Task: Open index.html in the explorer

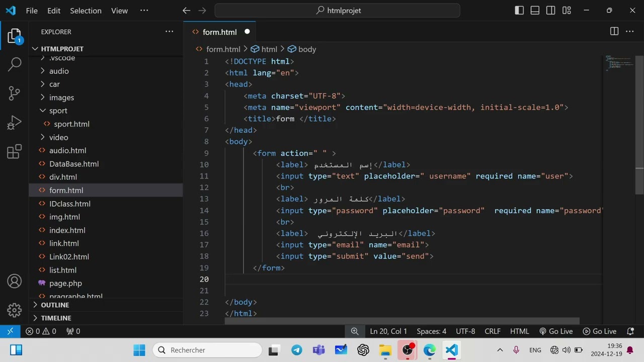Action: 67,230
